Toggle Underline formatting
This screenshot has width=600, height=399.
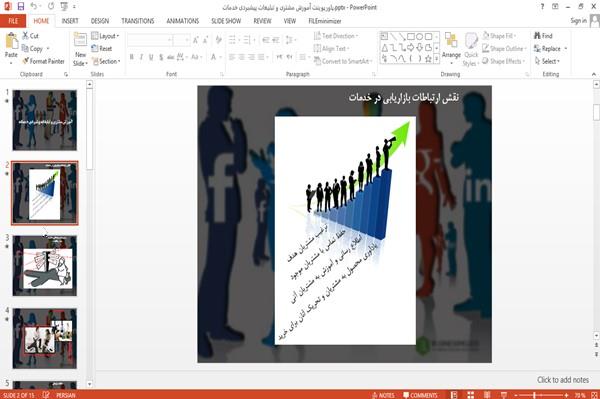(151, 57)
